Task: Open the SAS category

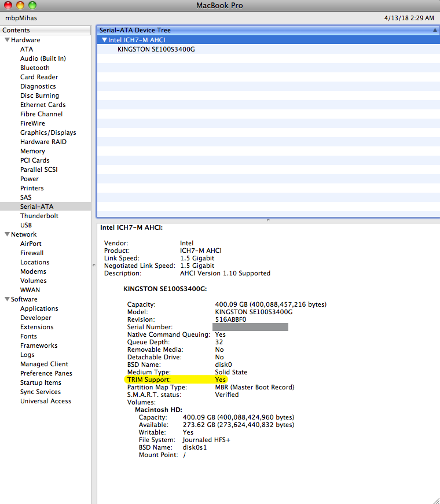Action: tap(25, 197)
